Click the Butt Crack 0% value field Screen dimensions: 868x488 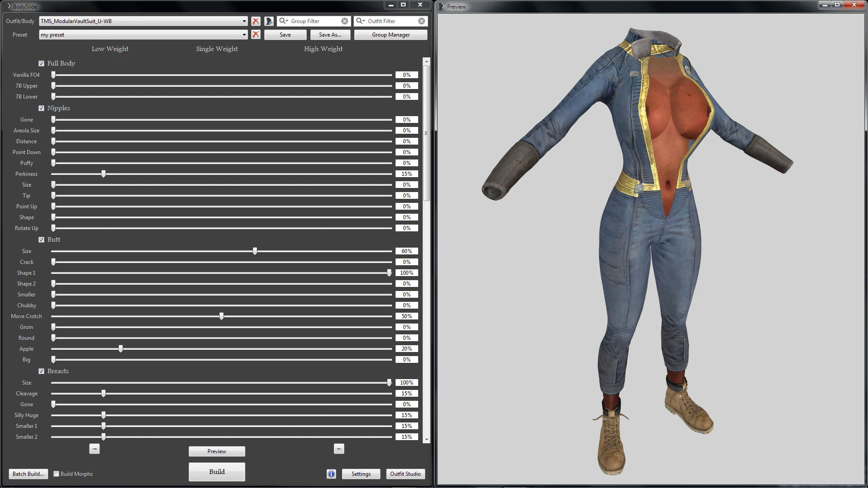407,262
